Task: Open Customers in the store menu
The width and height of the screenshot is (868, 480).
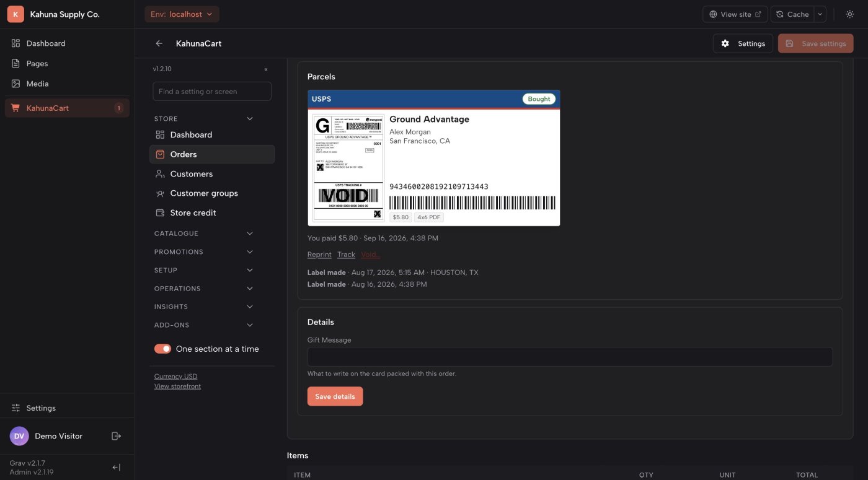Action: [x=212, y=174]
